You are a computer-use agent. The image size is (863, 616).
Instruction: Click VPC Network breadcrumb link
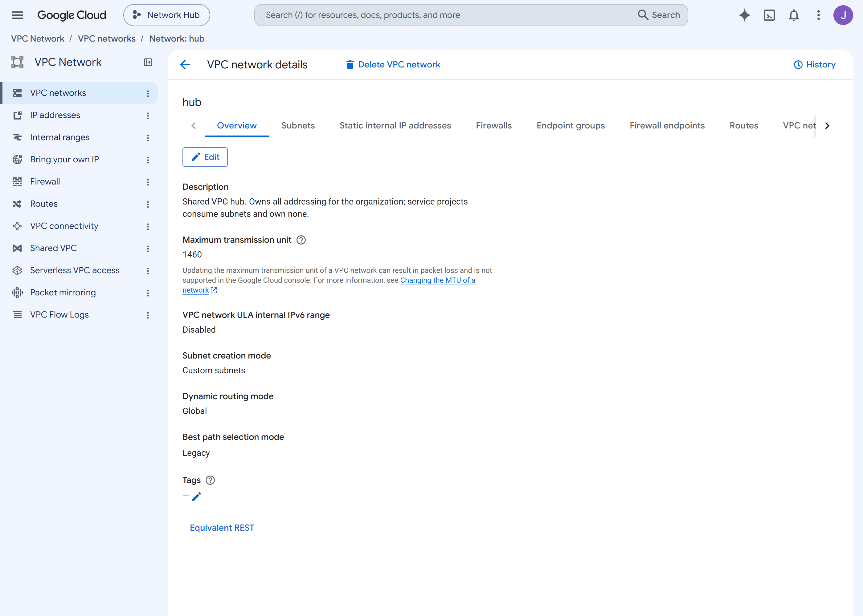click(x=38, y=39)
